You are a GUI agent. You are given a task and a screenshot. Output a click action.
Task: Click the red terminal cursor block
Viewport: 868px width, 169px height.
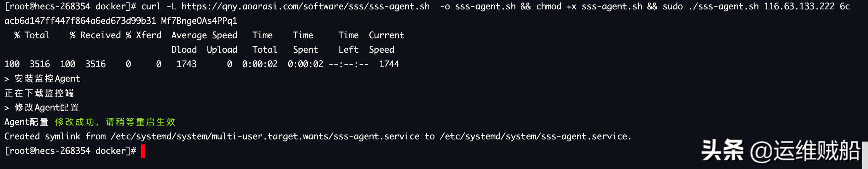pyautogui.click(x=143, y=151)
